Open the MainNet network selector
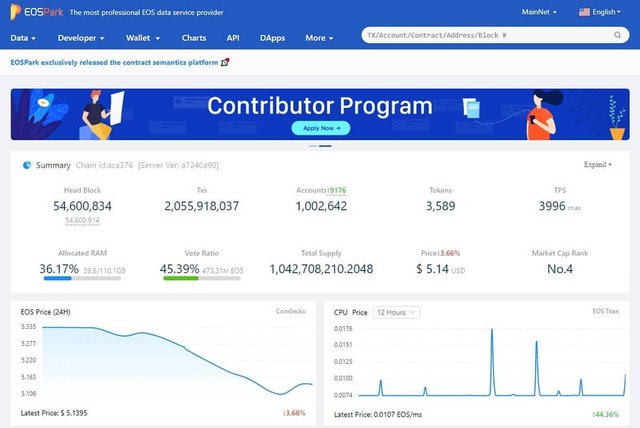The height and width of the screenshot is (428, 640). (x=539, y=12)
